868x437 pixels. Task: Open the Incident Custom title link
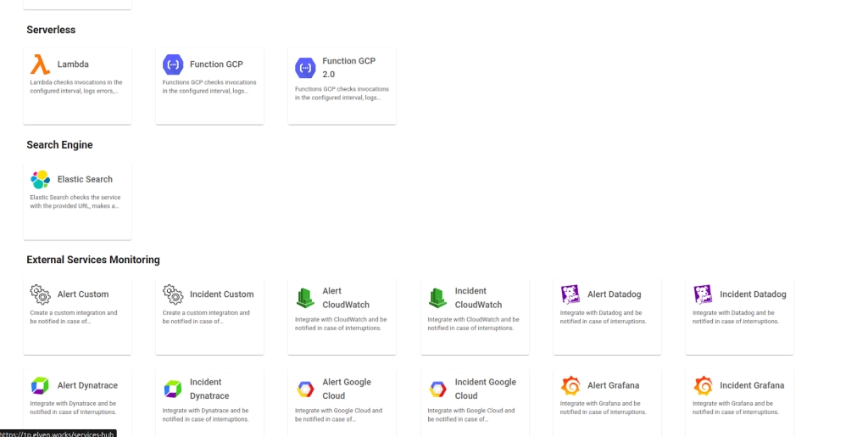[221, 294]
